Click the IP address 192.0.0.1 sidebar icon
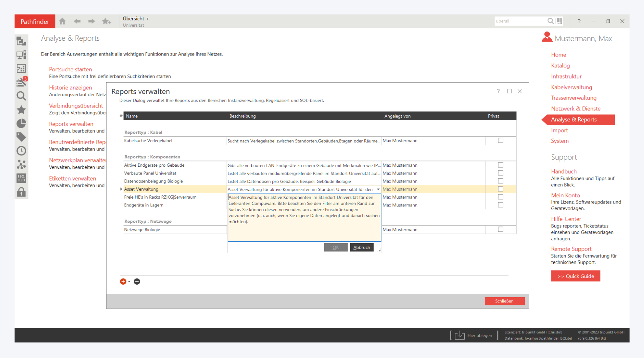The height and width of the screenshot is (358, 644). point(21,178)
